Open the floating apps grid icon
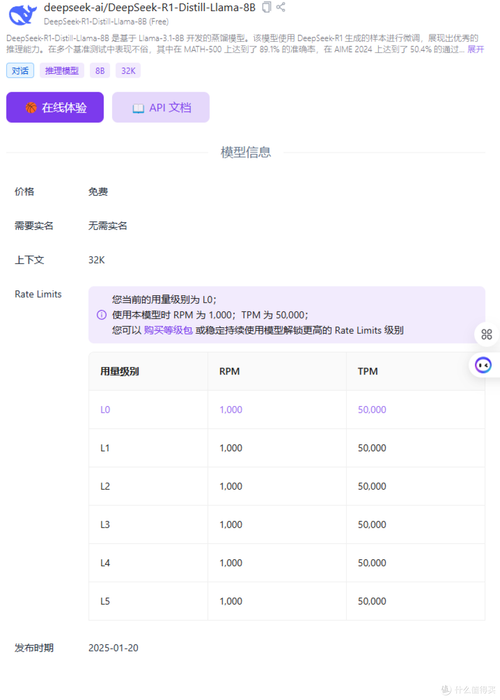Screen dimensions: 500x700 [486, 334]
